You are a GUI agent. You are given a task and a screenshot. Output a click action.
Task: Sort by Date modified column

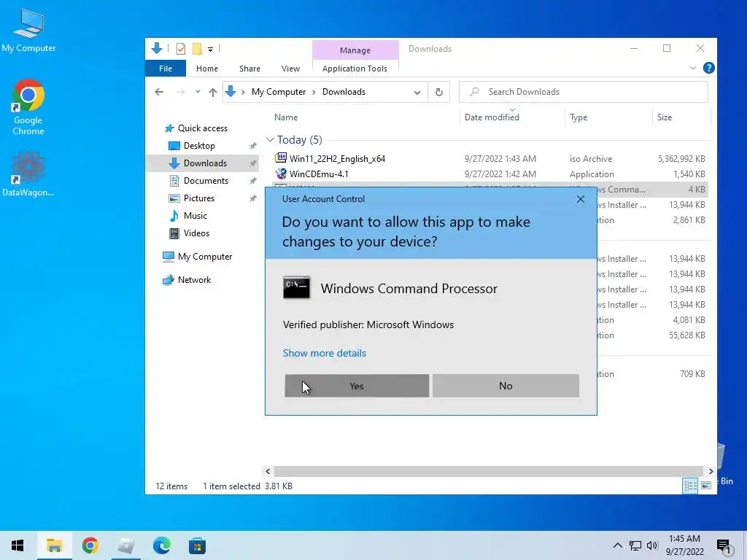tap(492, 117)
